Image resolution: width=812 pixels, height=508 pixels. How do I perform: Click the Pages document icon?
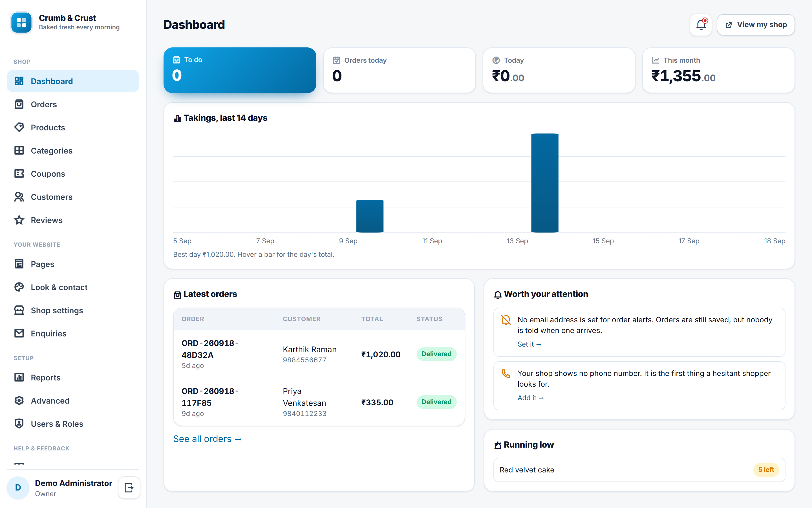click(19, 264)
